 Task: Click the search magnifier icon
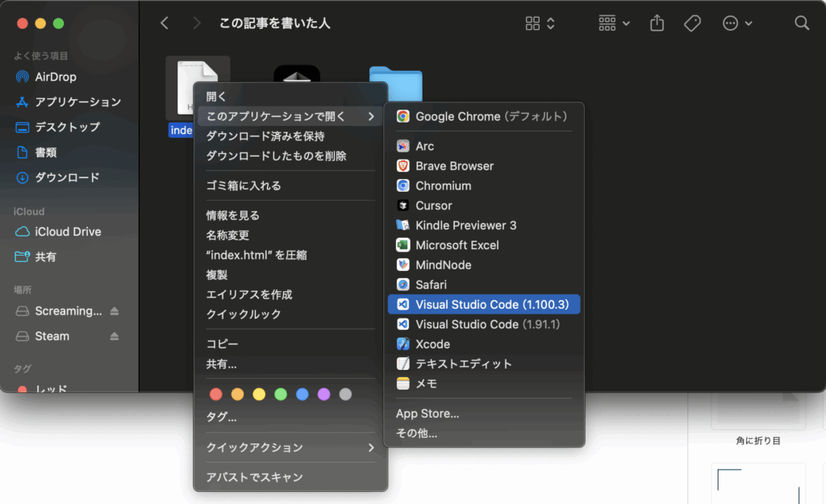point(802,23)
